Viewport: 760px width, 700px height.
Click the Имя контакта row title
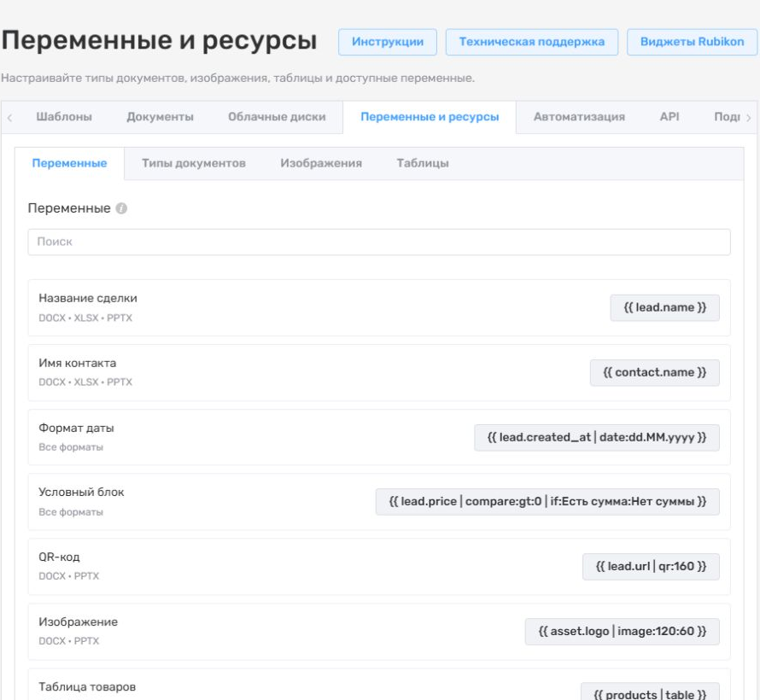78,364
